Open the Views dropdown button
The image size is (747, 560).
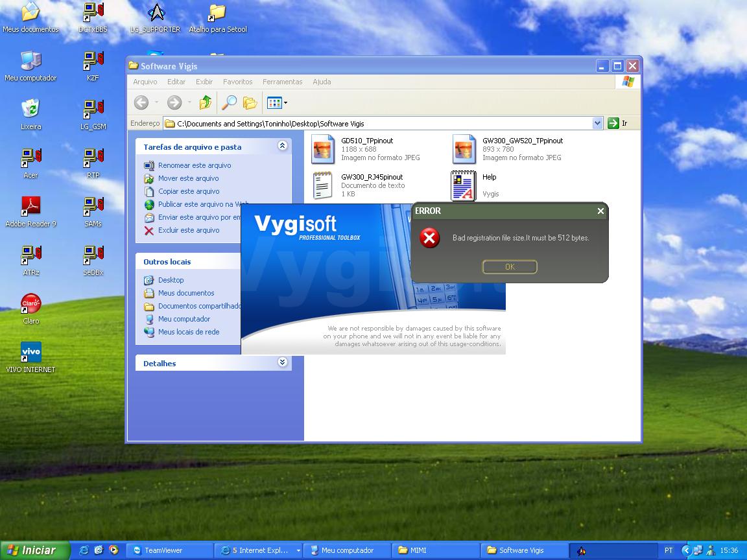[277, 102]
